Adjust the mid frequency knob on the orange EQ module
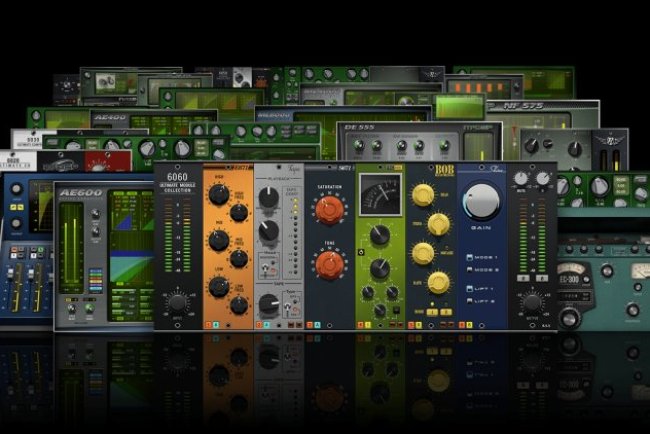 [x=239, y=258]
